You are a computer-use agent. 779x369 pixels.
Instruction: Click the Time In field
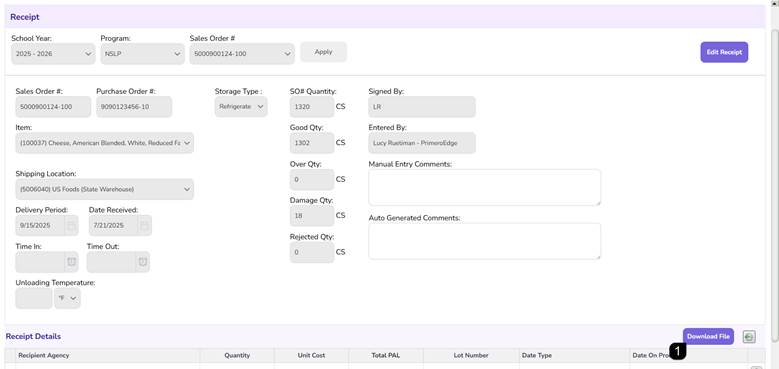click(x=40, y=262)
